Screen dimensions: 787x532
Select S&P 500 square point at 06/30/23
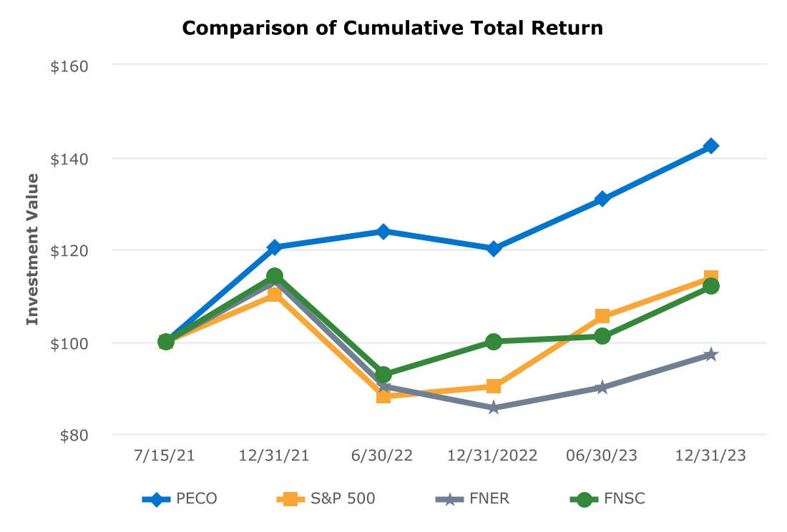tap(602, 316)
